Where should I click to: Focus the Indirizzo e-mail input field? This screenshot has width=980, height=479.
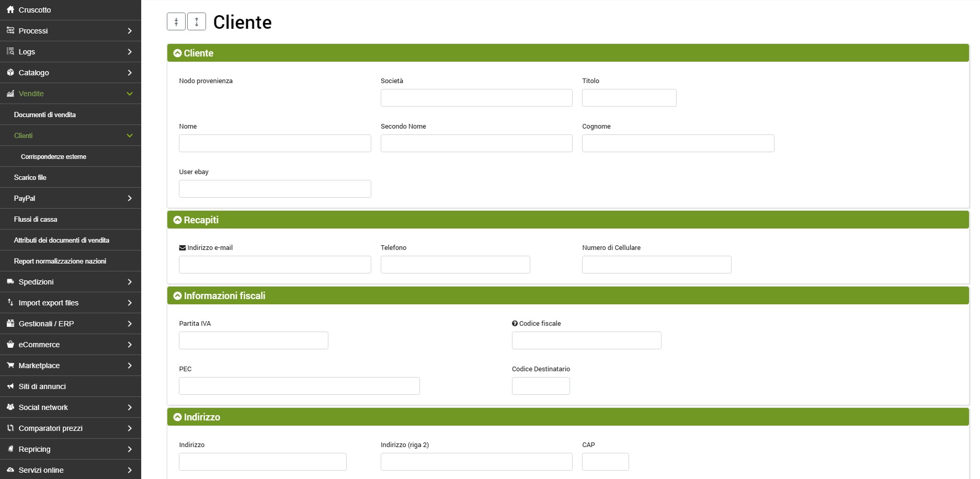click(x=275, y=265)
